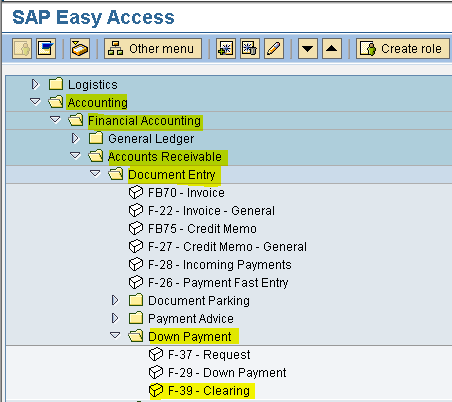The width and height of the screenshot is (452, 402).
Task: Click the F-28 transaction cube icon
Action: click(136, 265)
